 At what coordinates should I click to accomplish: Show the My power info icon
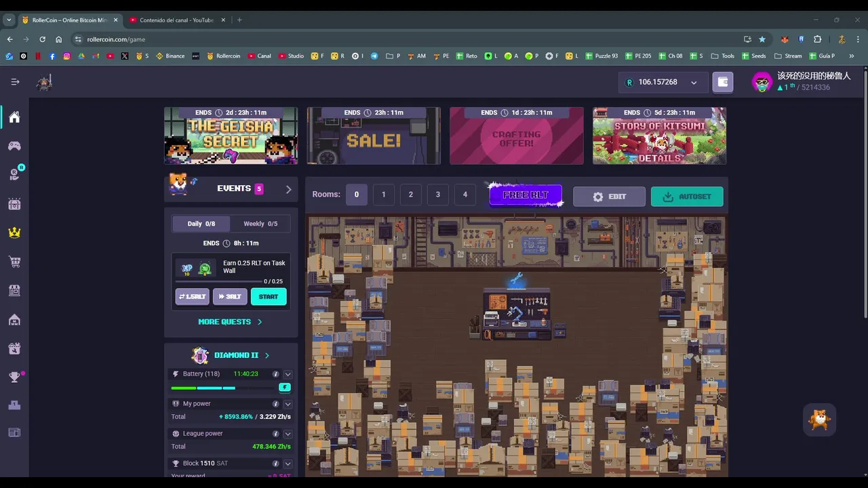point(275,404)
